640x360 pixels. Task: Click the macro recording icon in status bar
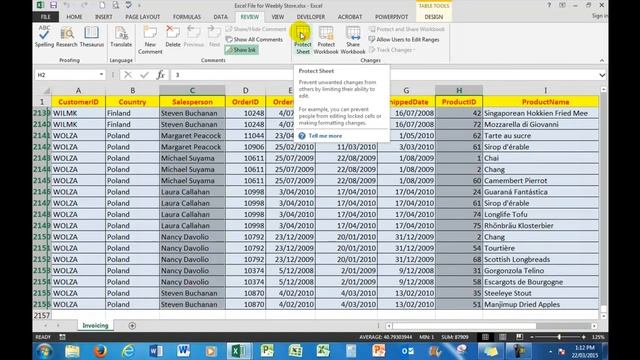point(62,337)
